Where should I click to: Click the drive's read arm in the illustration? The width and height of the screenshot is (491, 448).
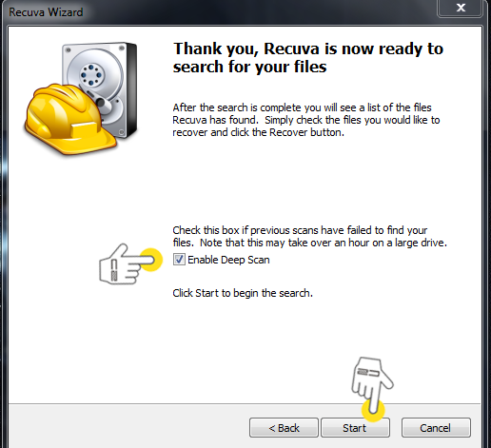pos(100,101)
